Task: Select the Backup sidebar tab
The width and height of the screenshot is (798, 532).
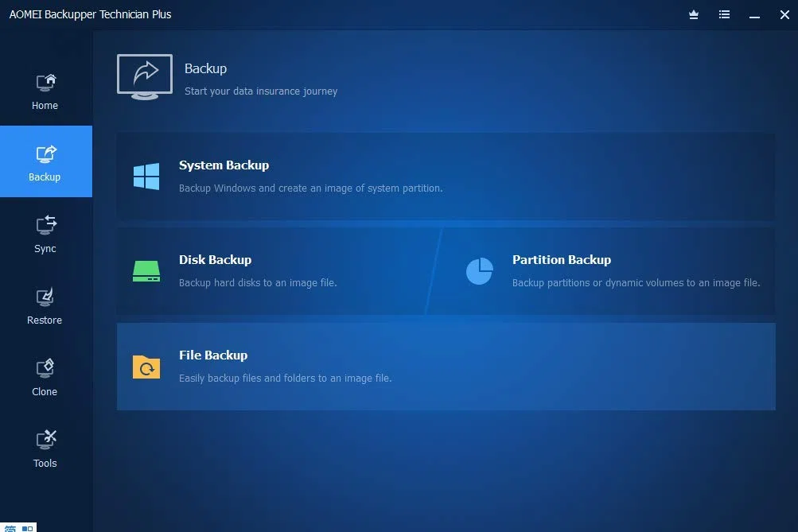Action: tap(45, 161)
